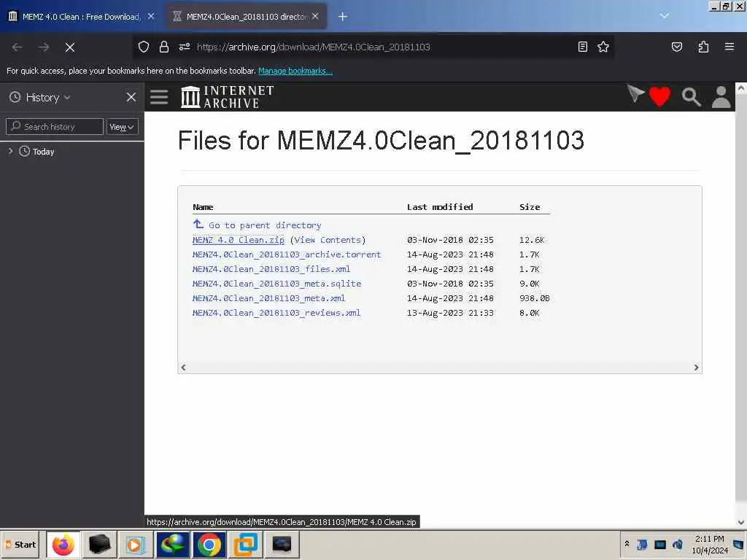
Task: Go to Internet Archive home logo
Action: (x=228, y=97)
